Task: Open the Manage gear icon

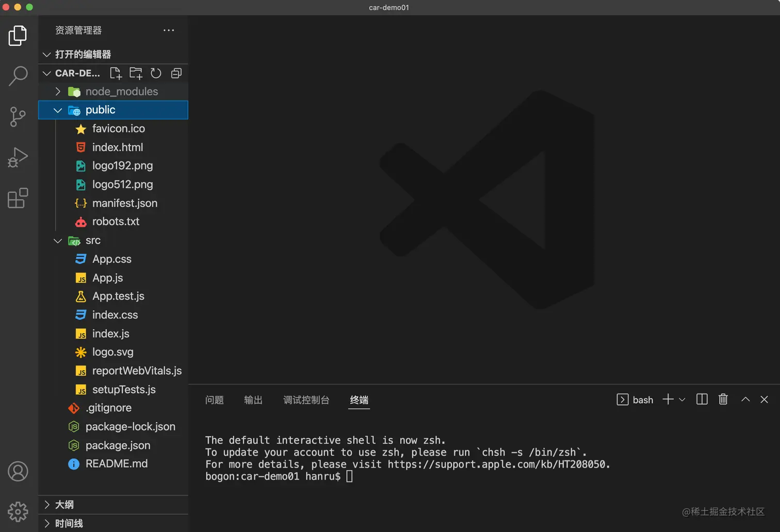Action: pos(18,511)
